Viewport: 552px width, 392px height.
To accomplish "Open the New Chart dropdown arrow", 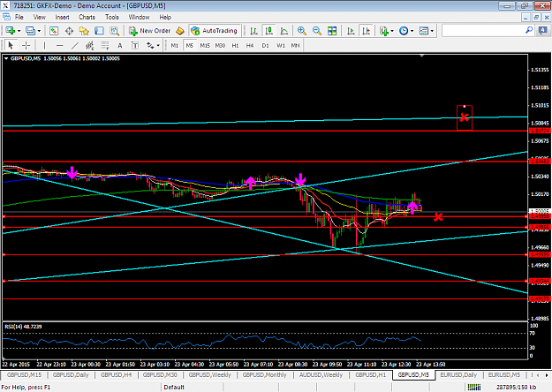I will [19, 31].
